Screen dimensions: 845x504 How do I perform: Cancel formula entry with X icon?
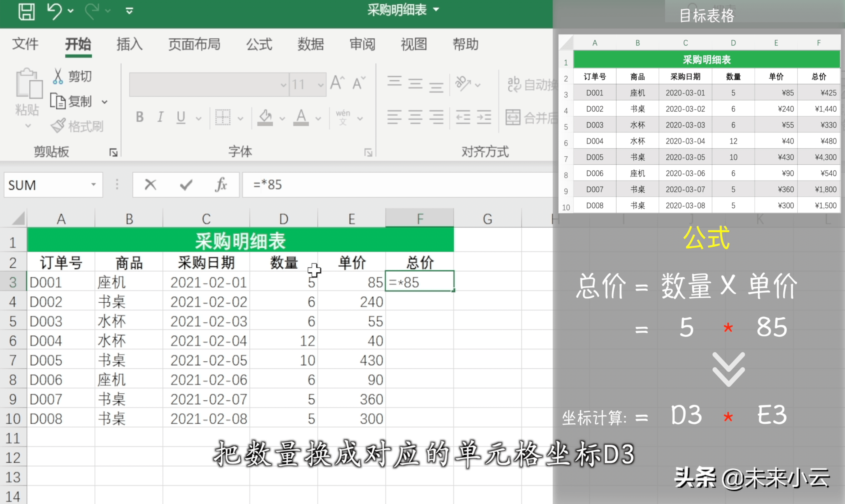click(150, 185)
